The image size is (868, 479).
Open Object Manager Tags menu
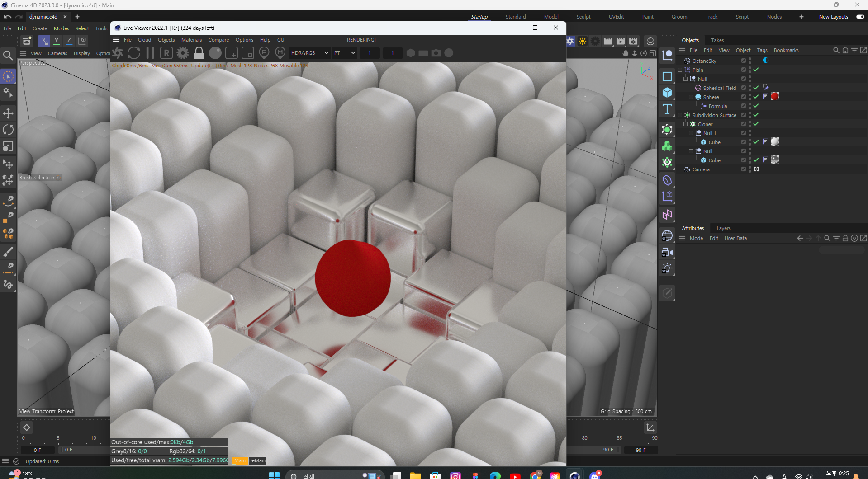[762, 50]
